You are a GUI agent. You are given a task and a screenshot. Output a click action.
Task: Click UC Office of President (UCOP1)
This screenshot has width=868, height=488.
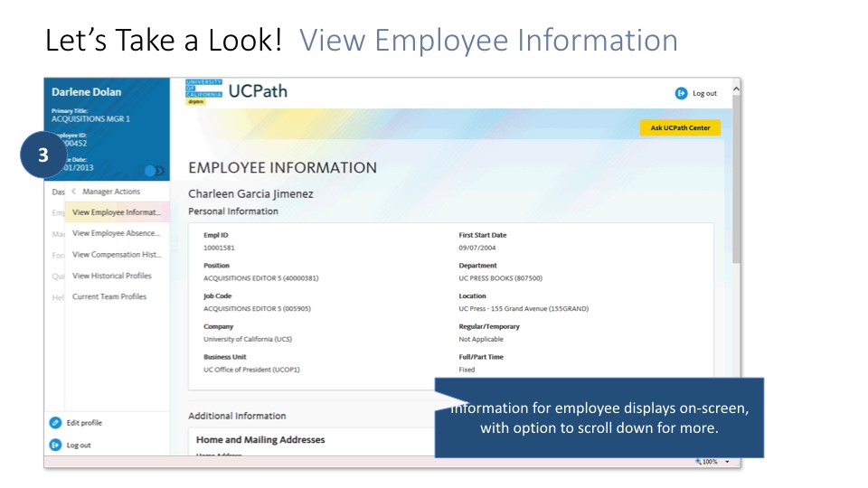251,370
